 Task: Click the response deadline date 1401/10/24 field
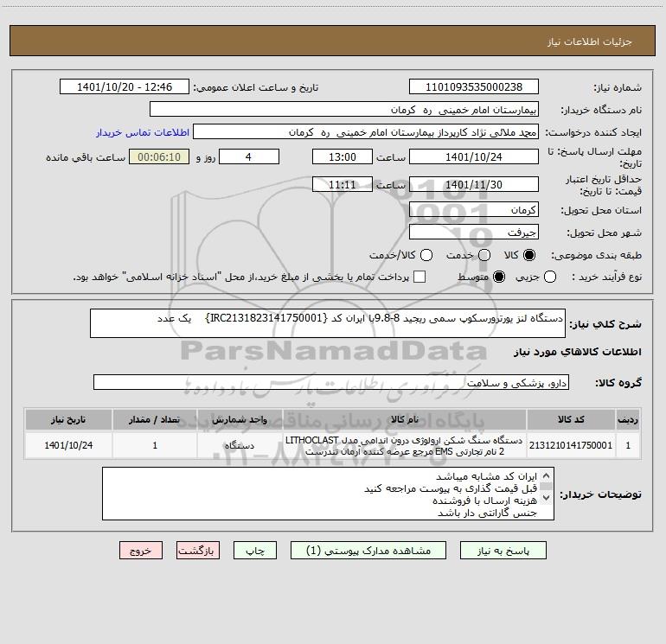(474, 156)
